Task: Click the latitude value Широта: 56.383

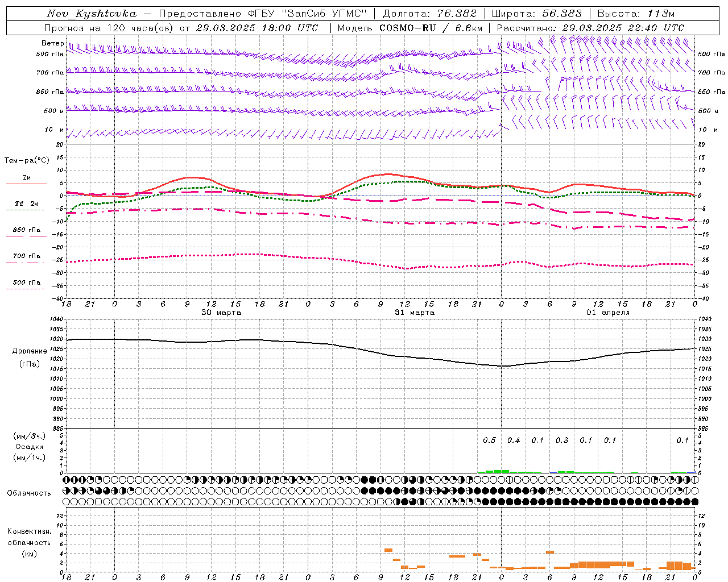Action: pos(536,14)
